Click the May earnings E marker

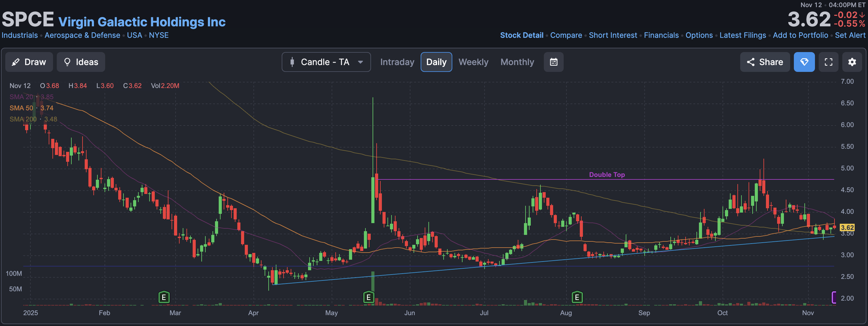(x=368, y=297)
